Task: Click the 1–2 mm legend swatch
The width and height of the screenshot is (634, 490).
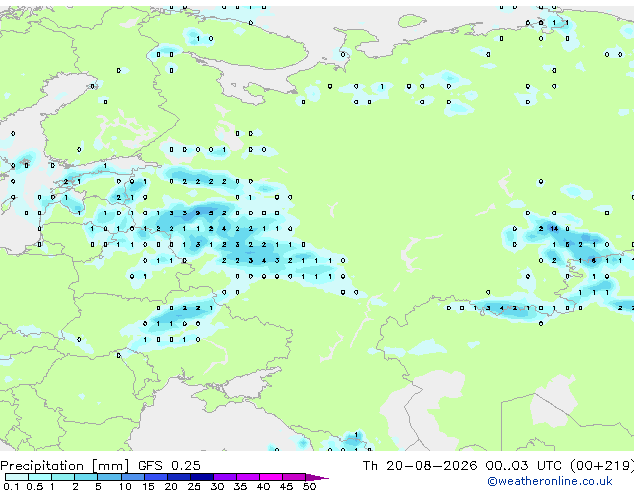Action: coord(63,477)
